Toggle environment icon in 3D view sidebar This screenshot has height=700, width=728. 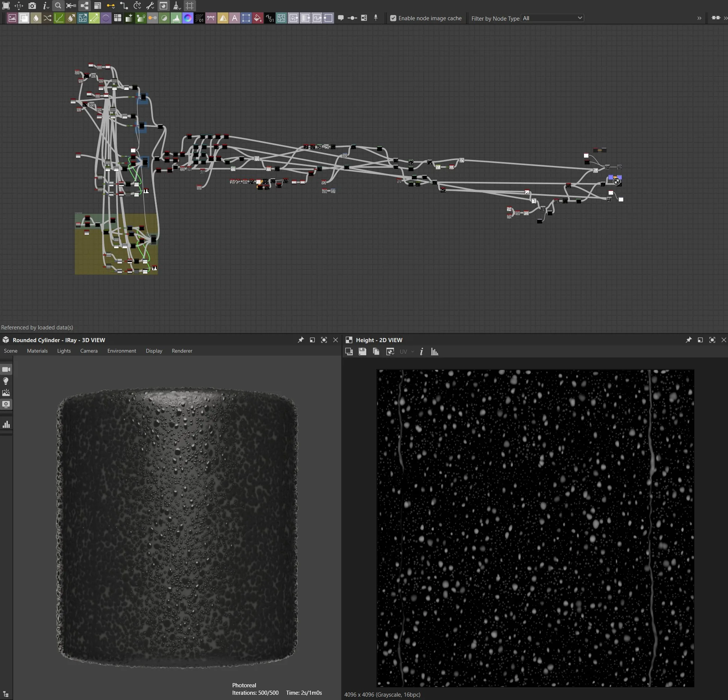[x=6, y=393]
